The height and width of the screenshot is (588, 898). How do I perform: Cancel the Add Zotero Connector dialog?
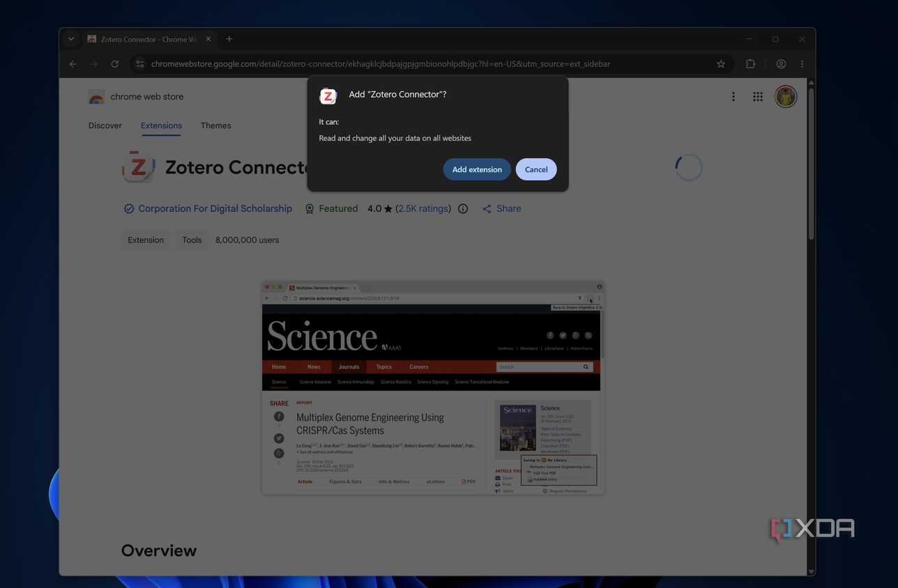click(x=536, y=169)
